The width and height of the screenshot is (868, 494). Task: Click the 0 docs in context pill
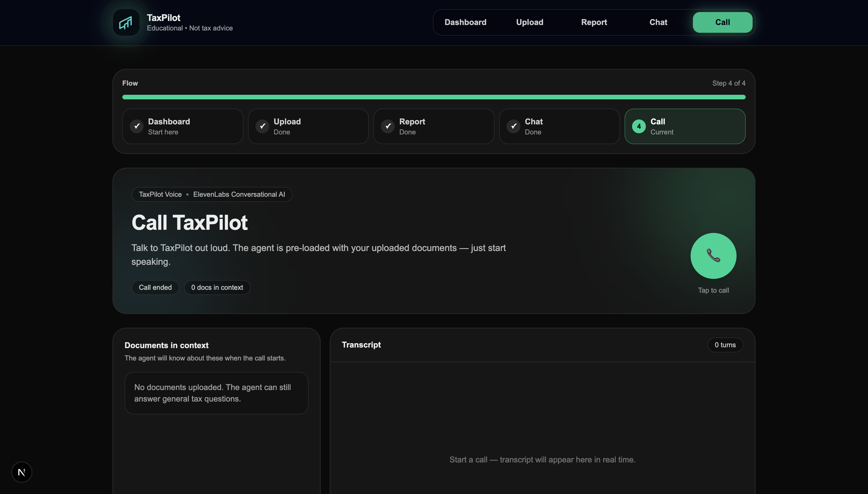click(x=217, y=287)
